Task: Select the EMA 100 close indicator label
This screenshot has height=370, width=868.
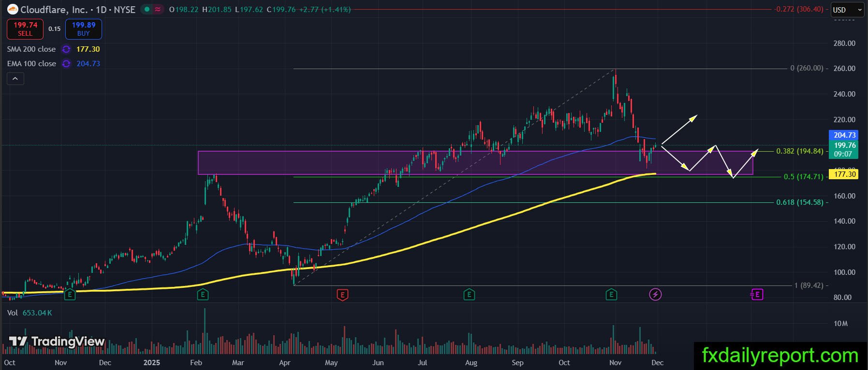Action: [x=31, y=64]
